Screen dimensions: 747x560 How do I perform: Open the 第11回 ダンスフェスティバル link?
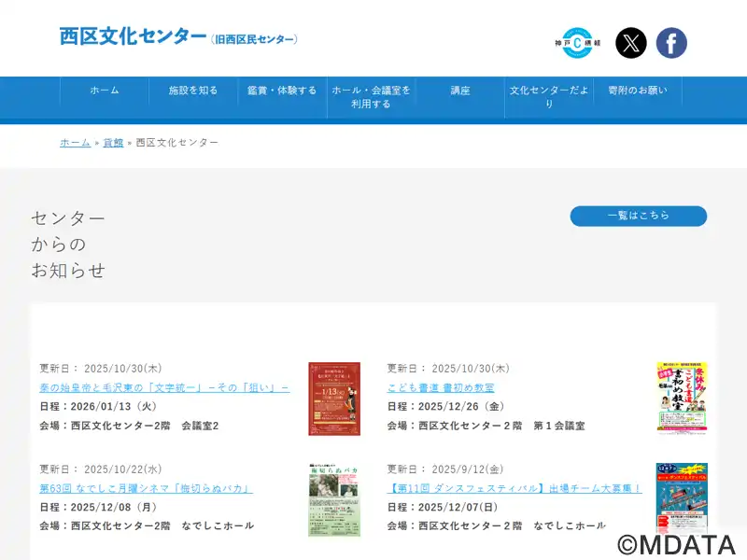514,488
